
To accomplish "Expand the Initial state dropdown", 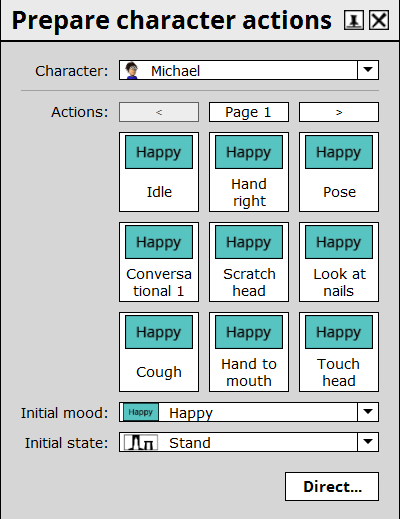I will pyautogui.click(x=368, y=442).
